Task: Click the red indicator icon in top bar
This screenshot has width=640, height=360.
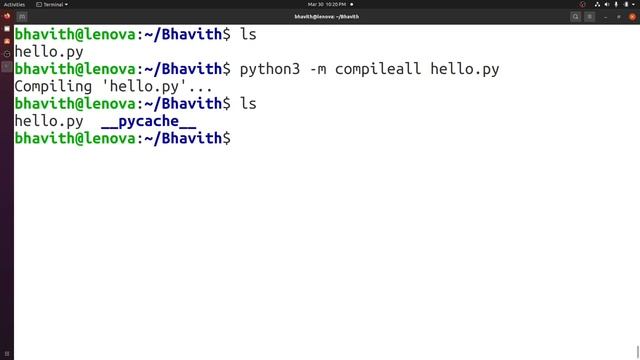Action: click(583, 4)
